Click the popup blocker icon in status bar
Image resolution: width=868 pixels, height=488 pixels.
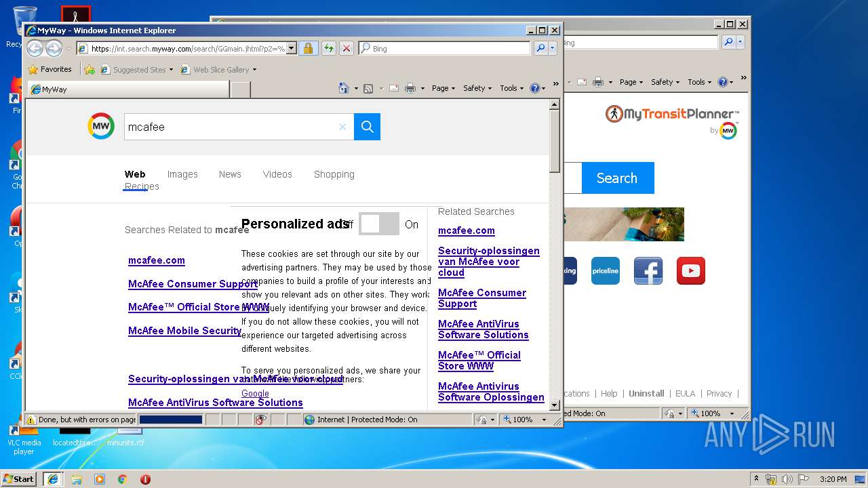pyautogui.click(x=260, y=420)
